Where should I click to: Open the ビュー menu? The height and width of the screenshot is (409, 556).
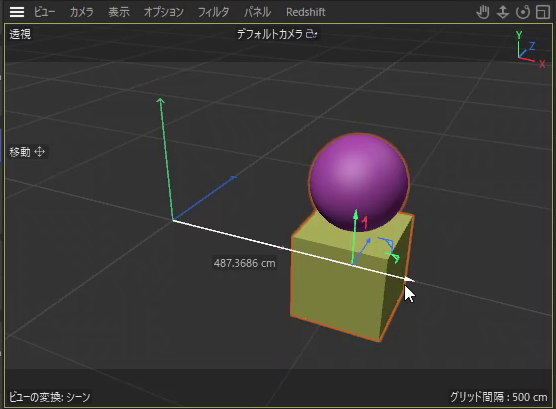44,12
